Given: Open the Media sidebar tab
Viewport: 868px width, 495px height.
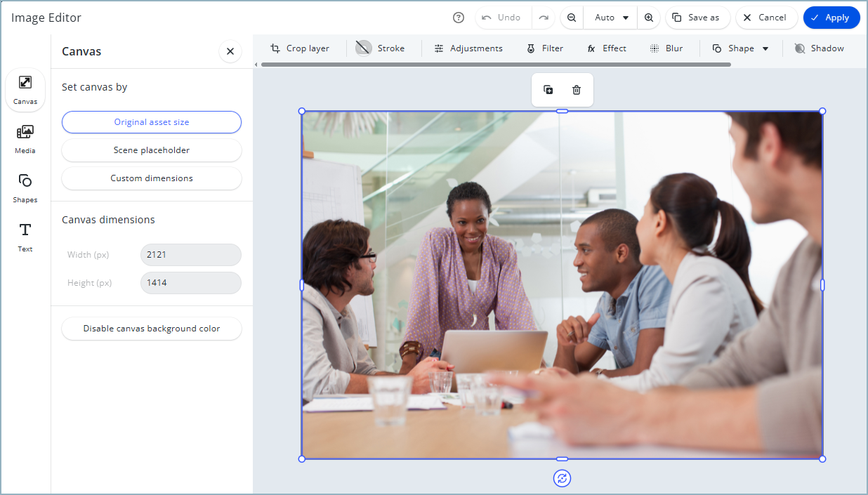Looking at the screenshot, I should click(x=25, y=139).
